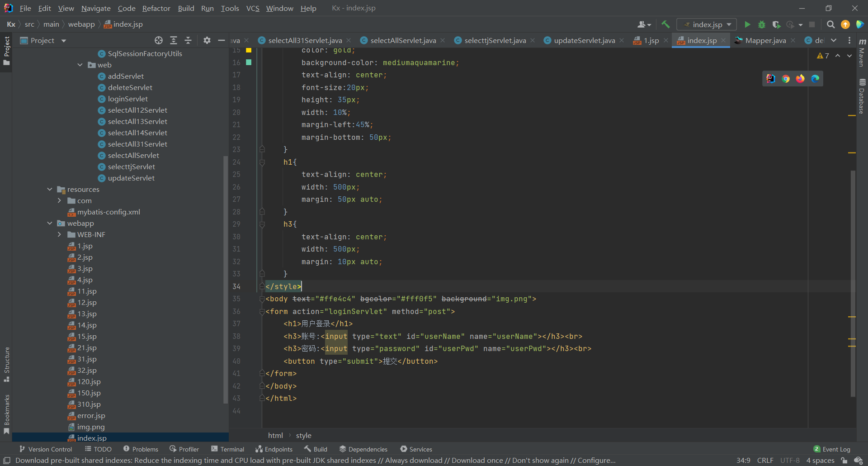Open the VCS menu
868x466 pixels.
click(253, 8)
